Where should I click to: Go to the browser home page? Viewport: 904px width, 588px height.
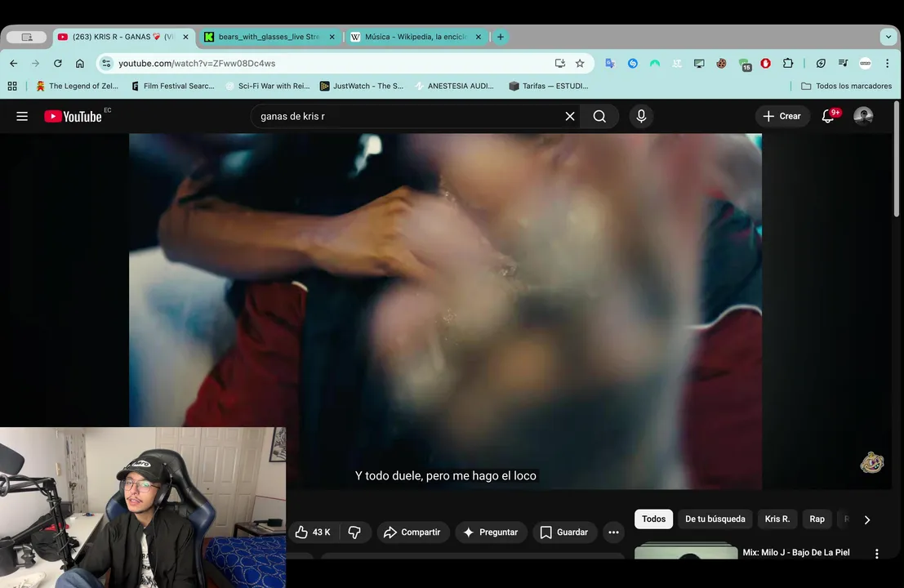pos(79,64)
